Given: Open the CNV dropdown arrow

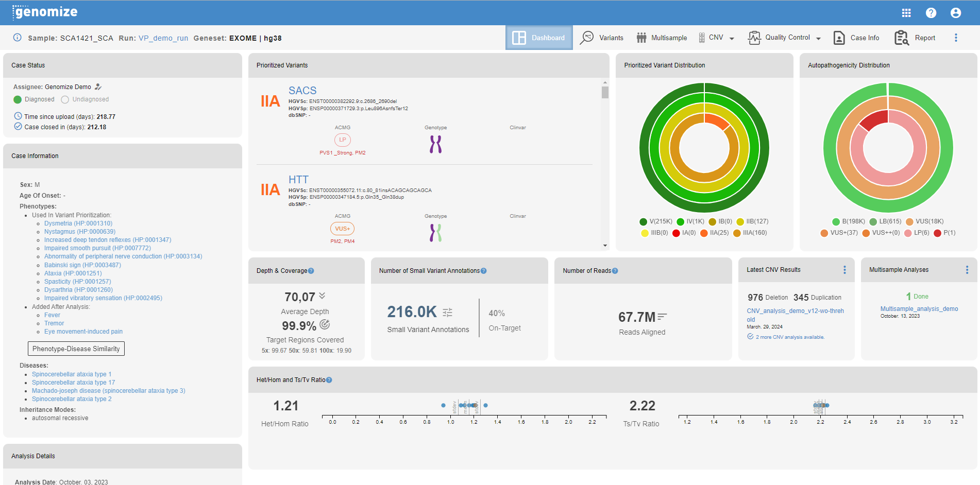Looking at the screenshot, I should click(732, 39).
